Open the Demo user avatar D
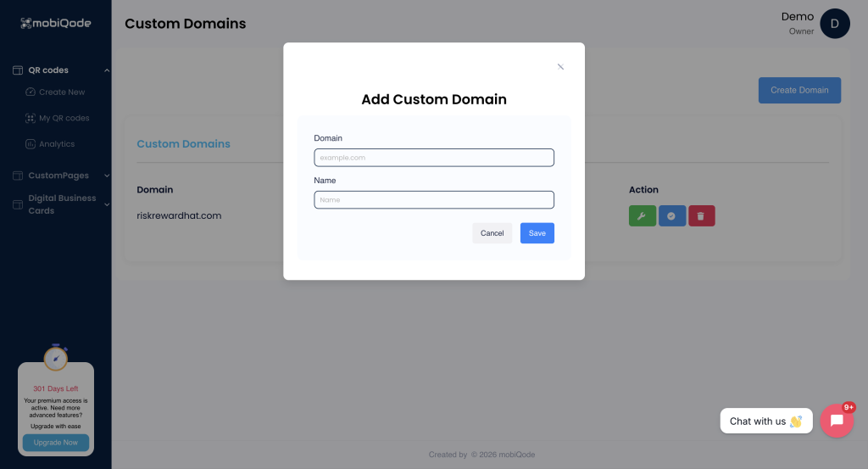 point(835,23)
